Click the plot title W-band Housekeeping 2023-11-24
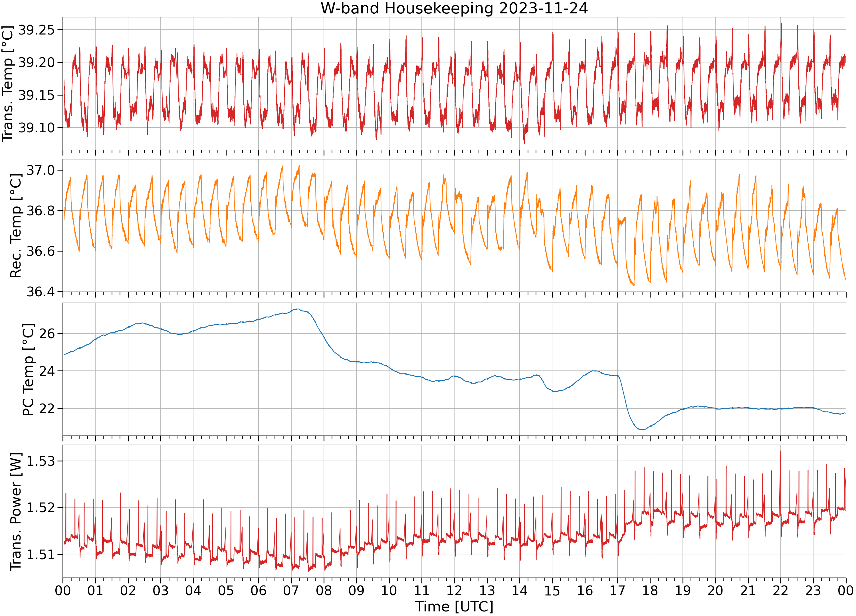The height and width of the screenshot is (616, 856). pyautogui.click(x=454, y=8)
